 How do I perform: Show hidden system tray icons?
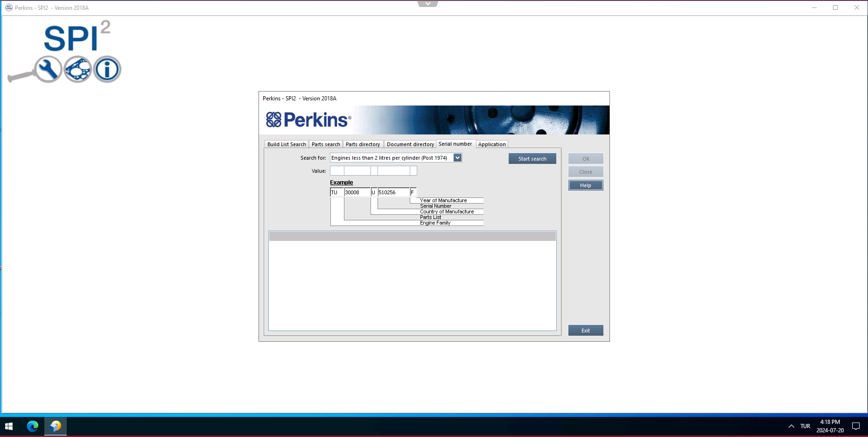(791, 426)
